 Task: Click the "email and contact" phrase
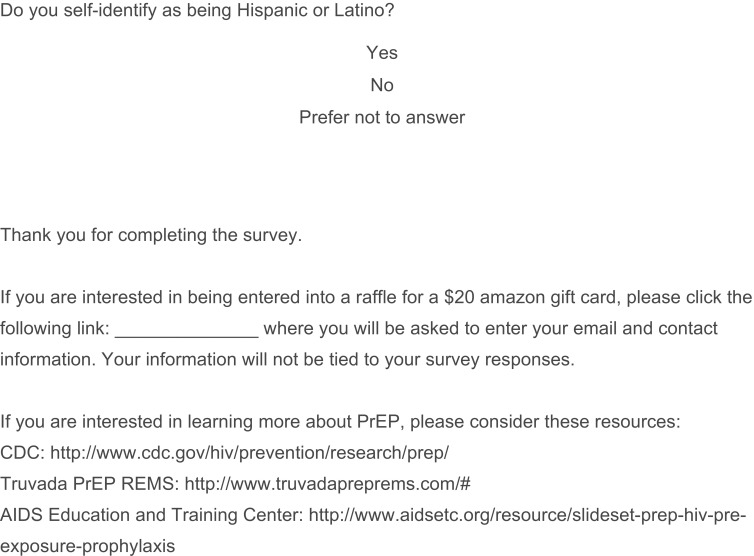(651, 329)
